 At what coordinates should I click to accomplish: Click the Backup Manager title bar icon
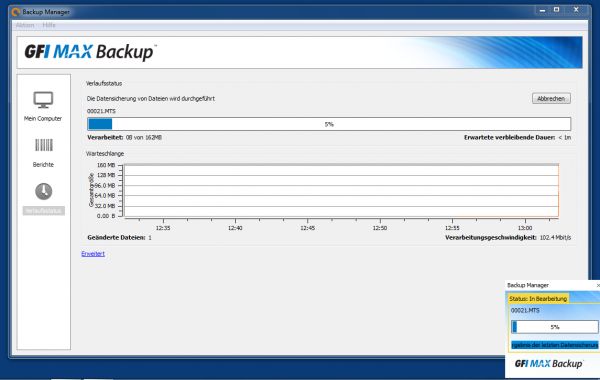click(15, 12)
